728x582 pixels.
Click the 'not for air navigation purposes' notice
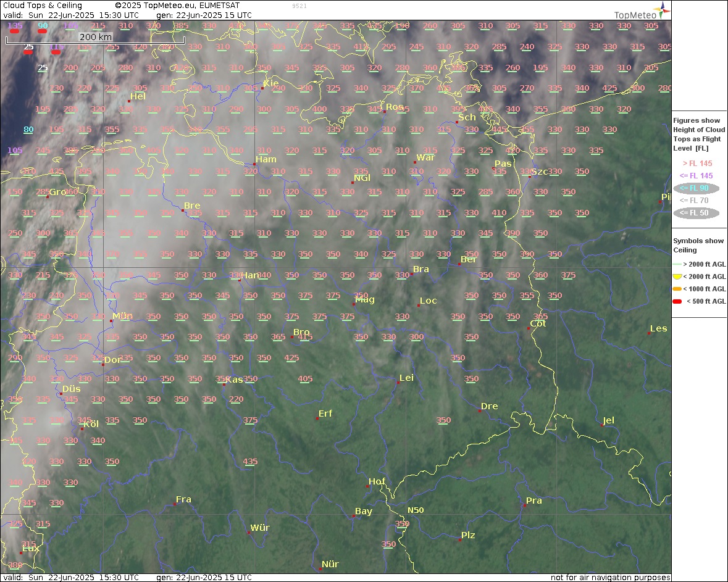(611, 577)
